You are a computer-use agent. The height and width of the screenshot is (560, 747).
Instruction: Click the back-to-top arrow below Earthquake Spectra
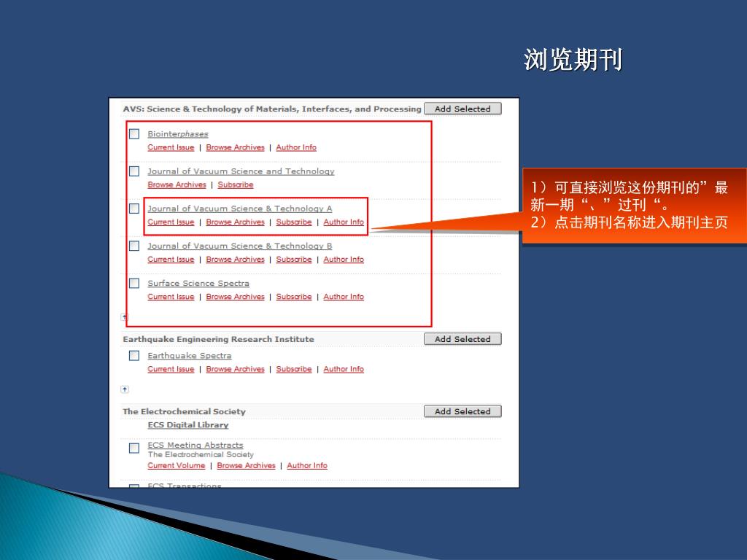125,389
